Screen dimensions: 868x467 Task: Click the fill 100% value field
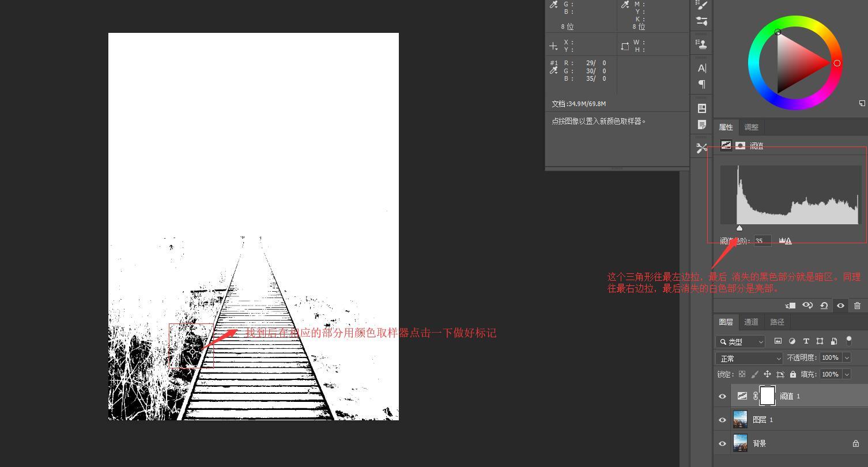click(x=831, y=375)
